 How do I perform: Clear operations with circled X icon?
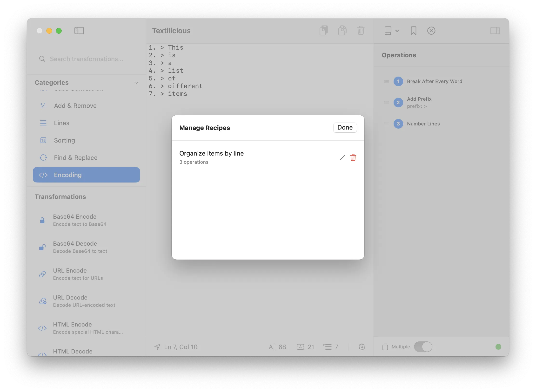pyautogui.click(x=431, y=31)
